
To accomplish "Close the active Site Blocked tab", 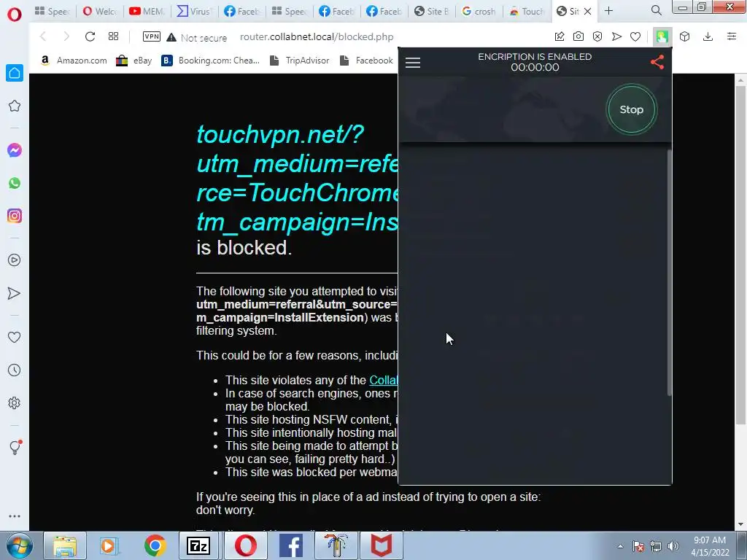I will pyautogui.click(x=588, y=11).
